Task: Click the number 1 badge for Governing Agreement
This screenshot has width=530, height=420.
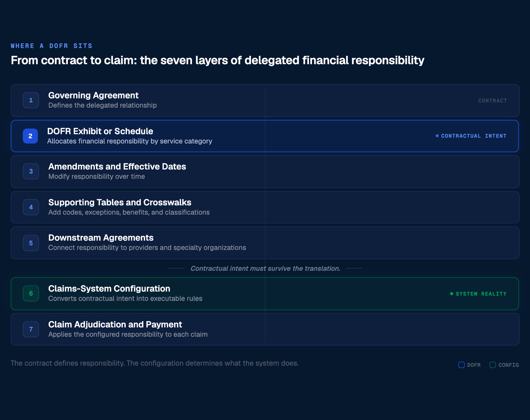Action: point(31,100)
